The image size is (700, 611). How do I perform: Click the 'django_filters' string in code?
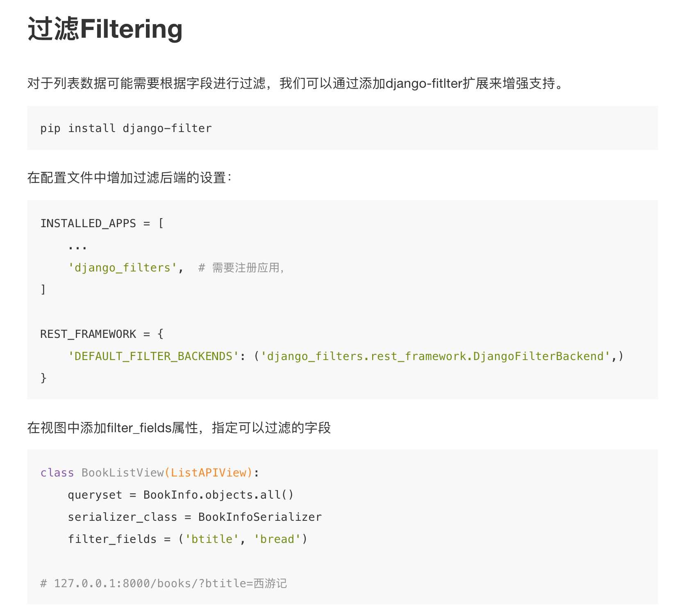pos(123,268)
